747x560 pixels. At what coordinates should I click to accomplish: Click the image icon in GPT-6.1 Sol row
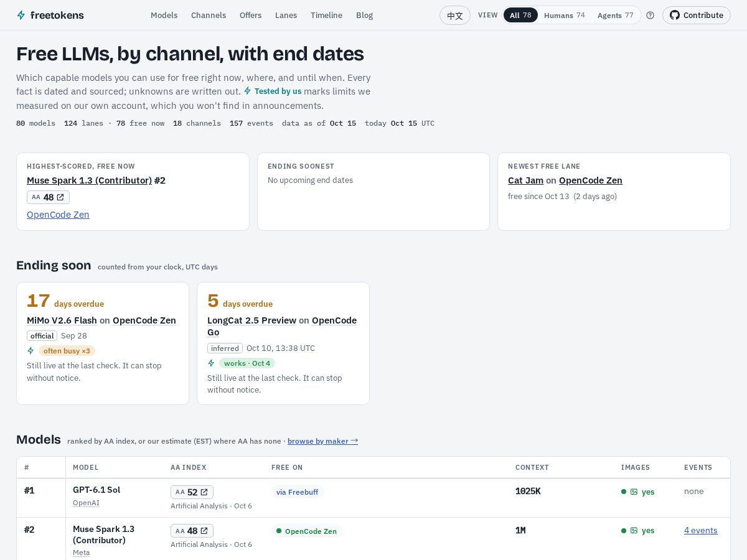click(634, 492)
